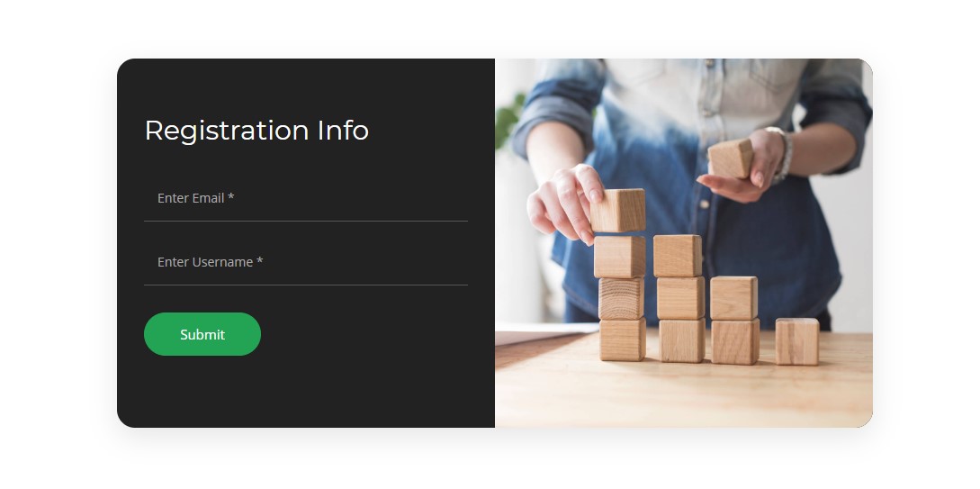Click the wooden table surface in the photo
This screenshot has height=489, width=980.
[x=684, y=397]
